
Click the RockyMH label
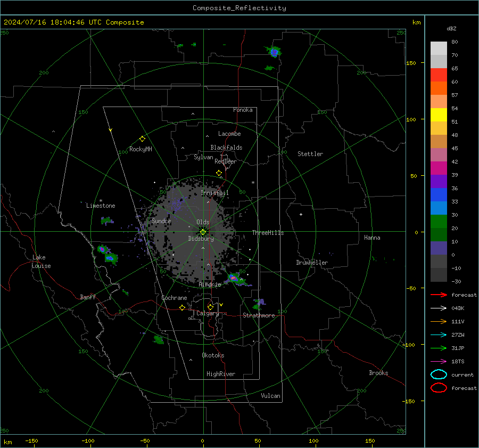(x=141, y=149)
